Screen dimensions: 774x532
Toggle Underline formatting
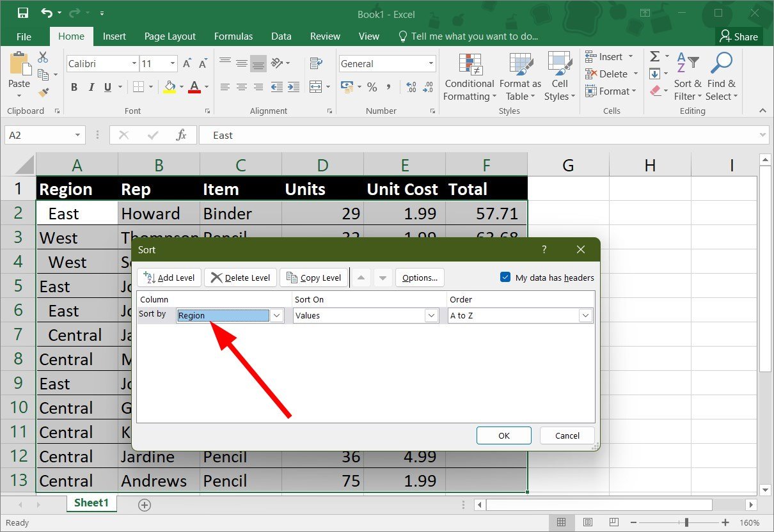point(107,87)
